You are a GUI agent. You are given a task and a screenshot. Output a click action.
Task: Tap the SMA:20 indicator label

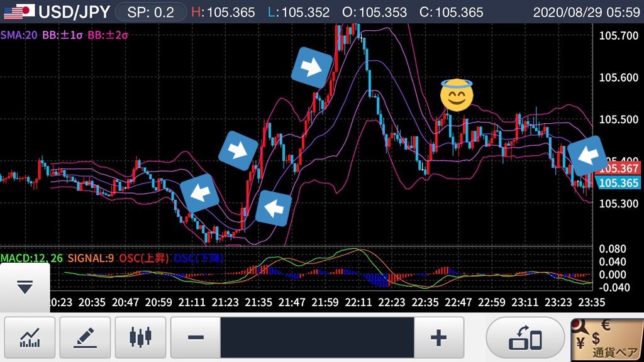point(19,35)
